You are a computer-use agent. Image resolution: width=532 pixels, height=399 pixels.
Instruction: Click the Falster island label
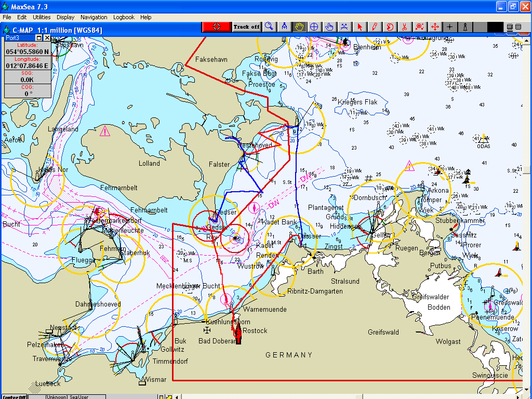click(x=219, y=164)
